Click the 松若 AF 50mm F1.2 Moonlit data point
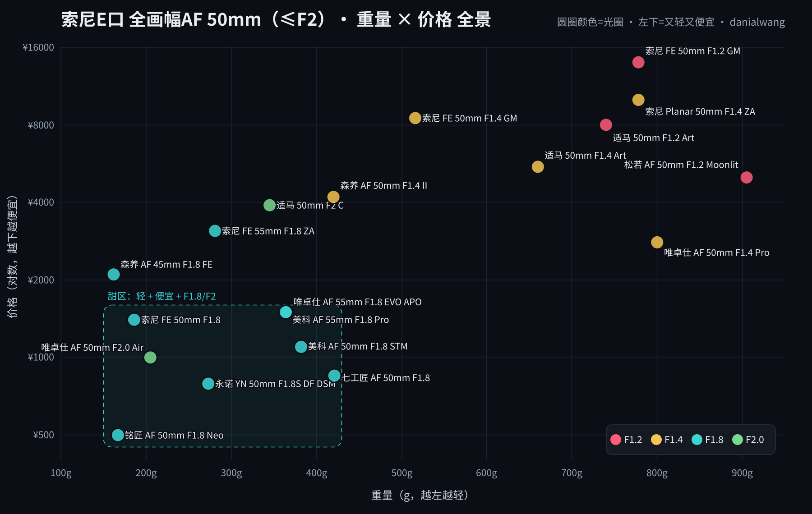 747,178
